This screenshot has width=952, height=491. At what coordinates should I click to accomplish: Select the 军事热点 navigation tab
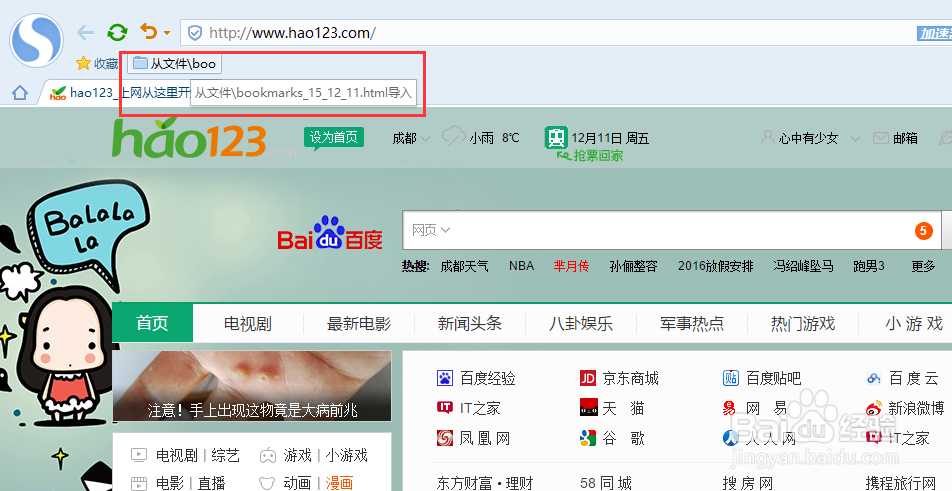tap(692, 323)
